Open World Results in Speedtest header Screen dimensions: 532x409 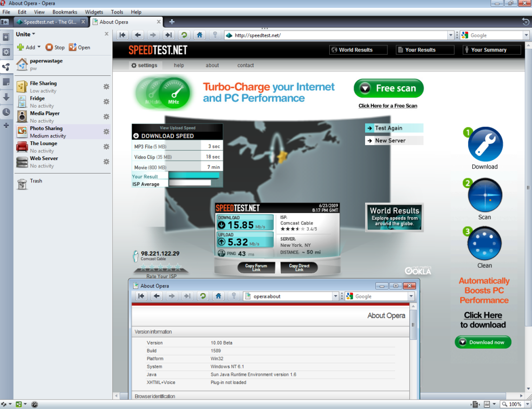coord(358,50)
